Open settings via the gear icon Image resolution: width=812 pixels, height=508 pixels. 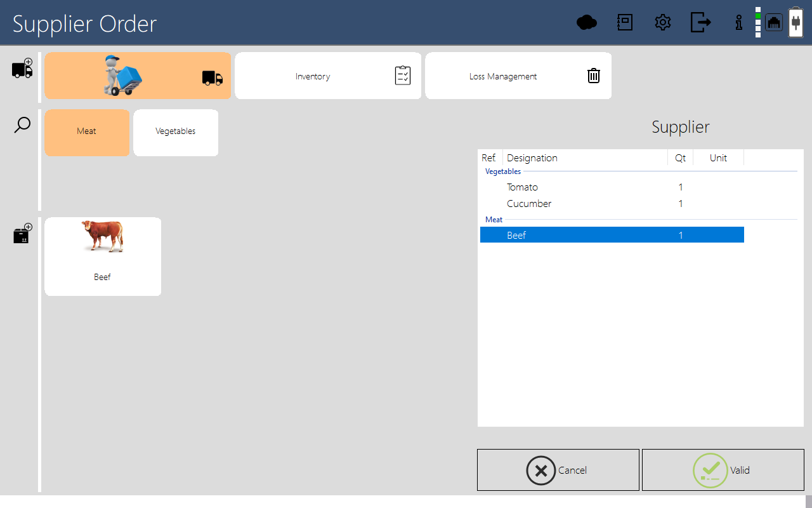pos(662,22)
